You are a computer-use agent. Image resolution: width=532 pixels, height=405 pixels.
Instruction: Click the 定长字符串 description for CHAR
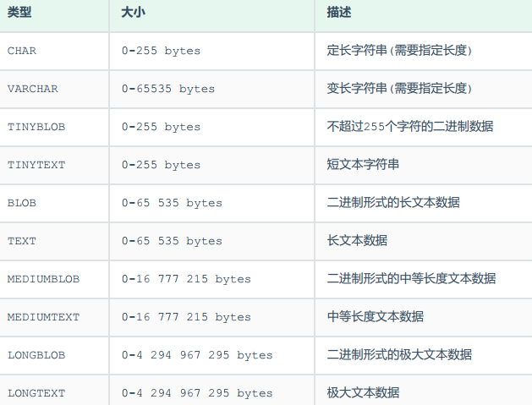[x=399, y=51]
